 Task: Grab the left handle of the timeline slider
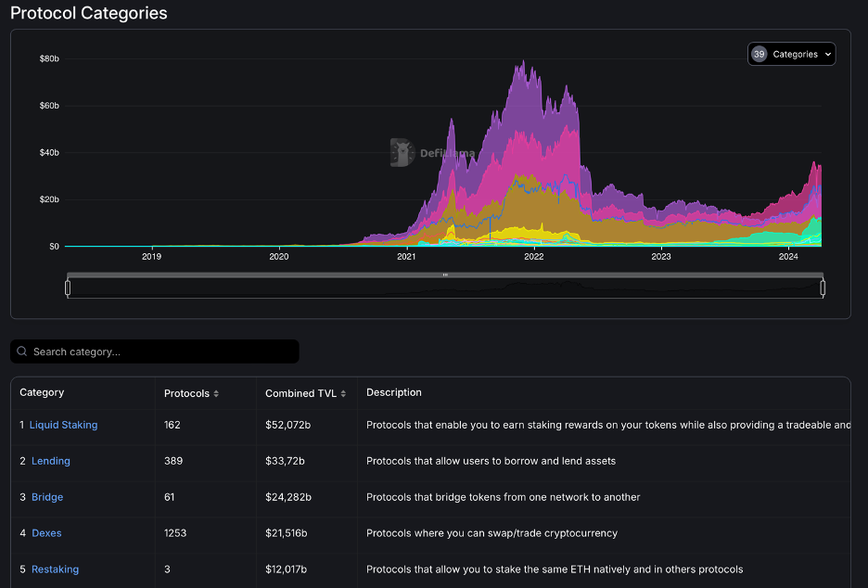tap(68, 288)
